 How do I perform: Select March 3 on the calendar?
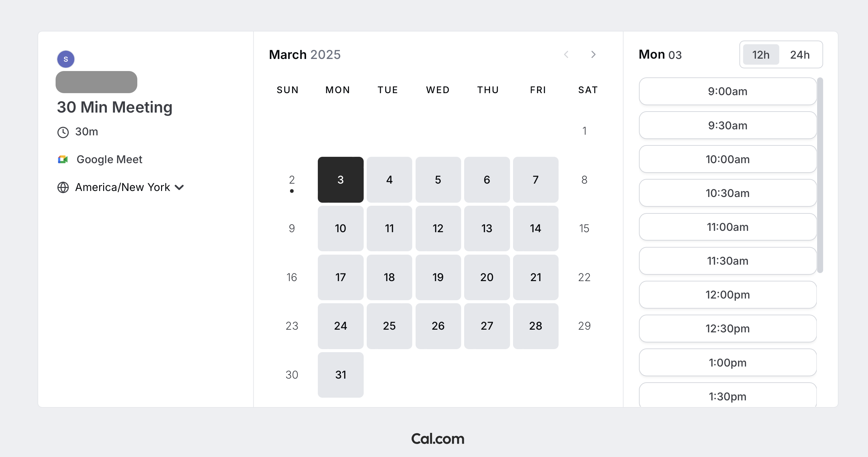(x=340, y=180)
